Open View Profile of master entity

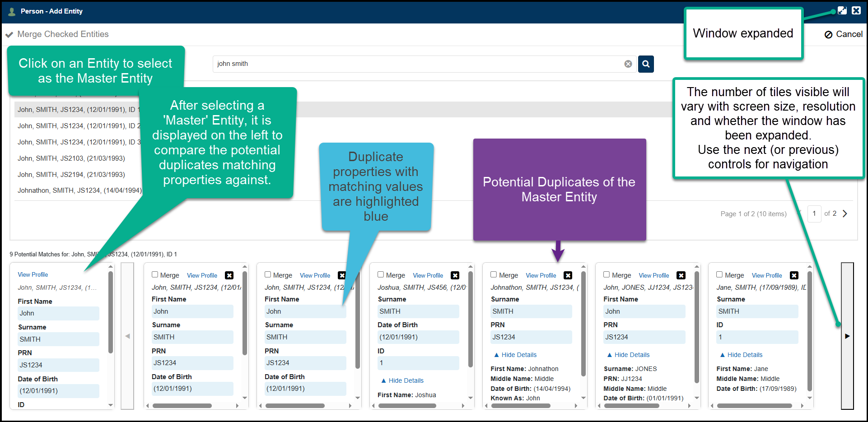click(33, 274)
